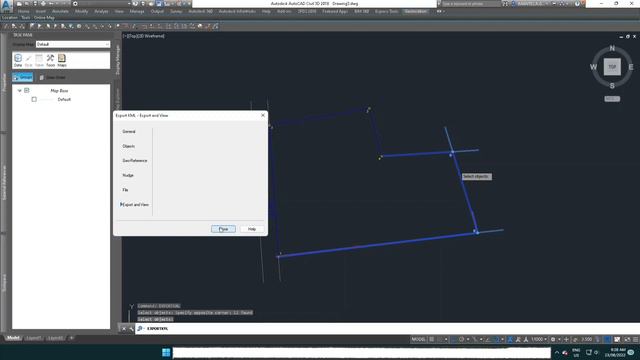Click the viewport label Top 2D Wireframe

point(144,36)
